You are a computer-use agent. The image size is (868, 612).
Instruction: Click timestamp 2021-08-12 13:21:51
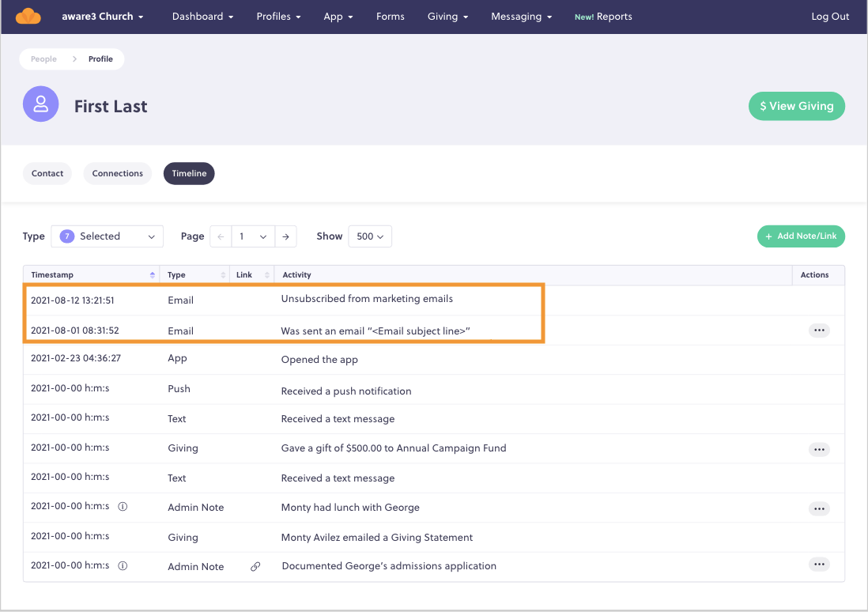[73, 300]
